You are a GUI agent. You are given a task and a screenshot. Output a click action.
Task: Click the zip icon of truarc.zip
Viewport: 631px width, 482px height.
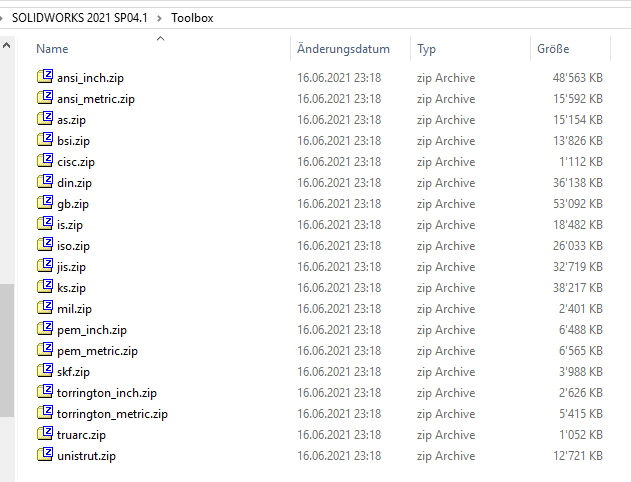(x=45, y=433)
